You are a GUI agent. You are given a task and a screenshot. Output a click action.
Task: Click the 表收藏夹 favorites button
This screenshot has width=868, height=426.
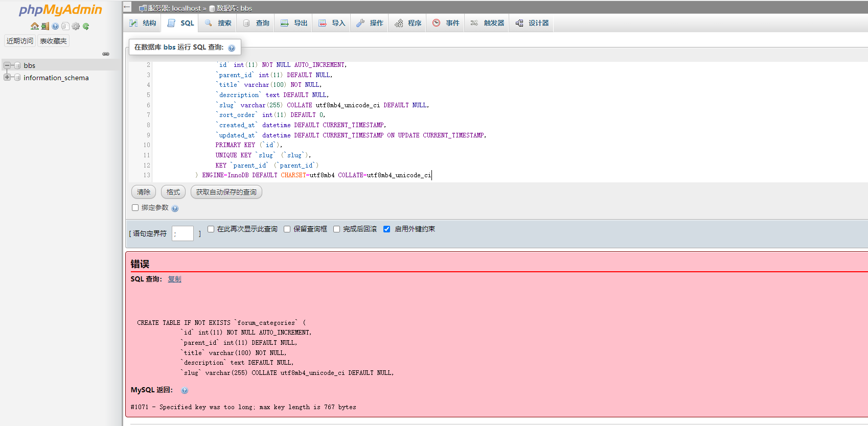(54, 41)
